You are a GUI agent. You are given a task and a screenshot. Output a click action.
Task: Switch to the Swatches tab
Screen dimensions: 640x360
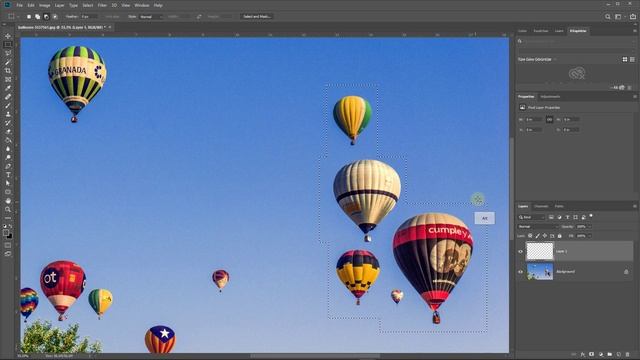pyautogui.click(x=541, y=31)
